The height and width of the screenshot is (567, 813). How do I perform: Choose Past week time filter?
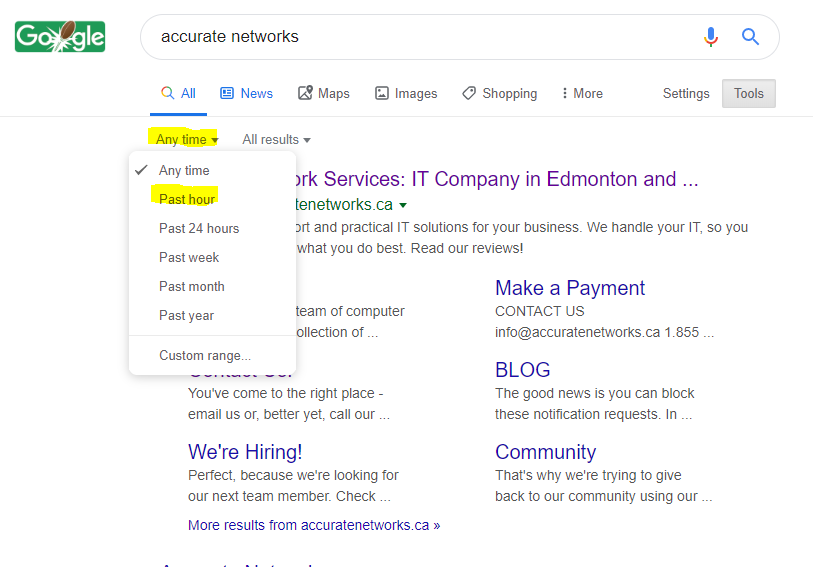point(212,258)
